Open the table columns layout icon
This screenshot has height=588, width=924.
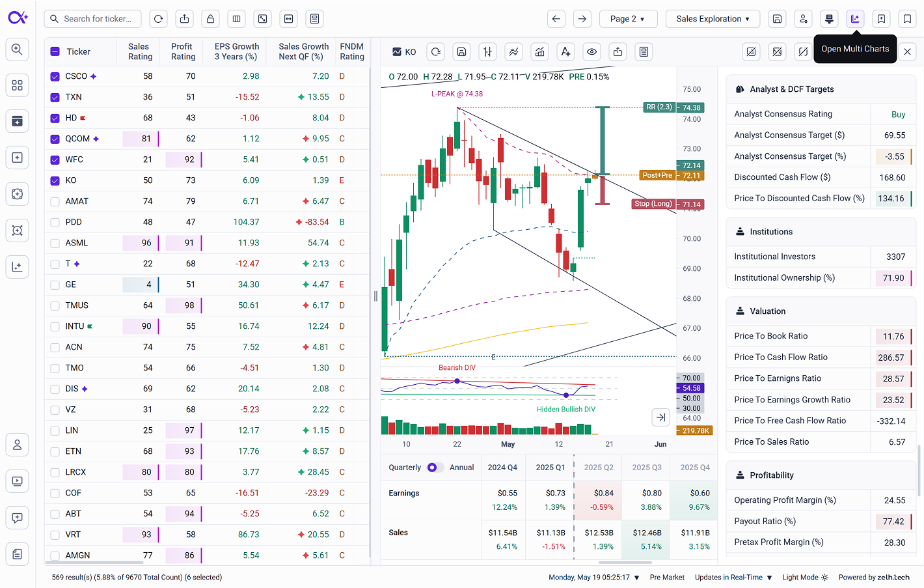pos(237,19)
